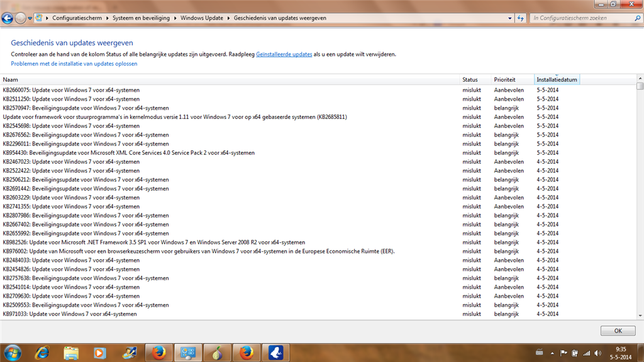Open the blue application icon after second Firefox
This screenshot has height=362, width=644.
pyautogui.click(x=275, y=353)
